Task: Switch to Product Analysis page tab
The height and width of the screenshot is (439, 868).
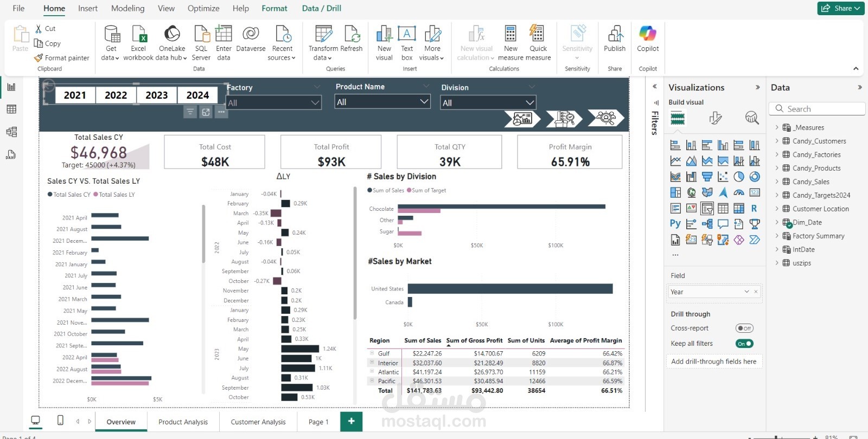Action: (183, 422)
